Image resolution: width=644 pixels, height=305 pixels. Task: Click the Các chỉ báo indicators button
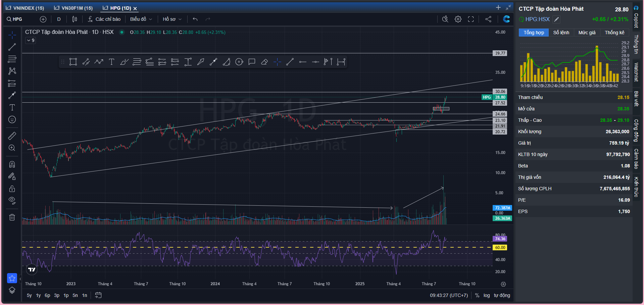(104, 19)
